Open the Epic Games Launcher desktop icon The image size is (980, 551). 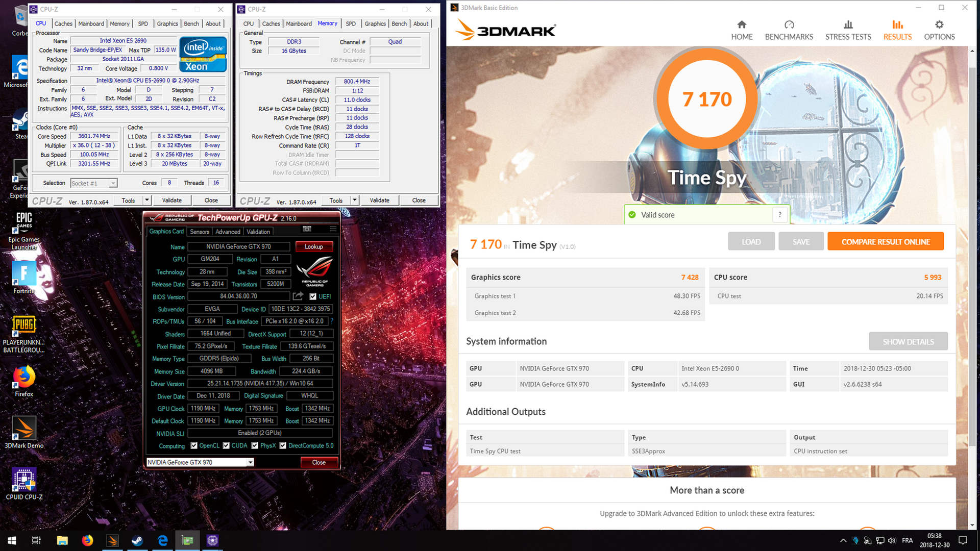point(24,231)
